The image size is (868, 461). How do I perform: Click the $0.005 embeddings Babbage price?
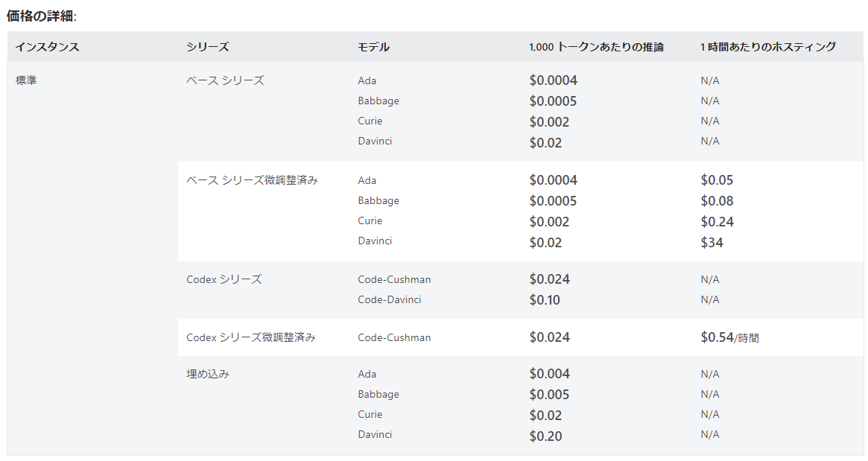(549, 395)
